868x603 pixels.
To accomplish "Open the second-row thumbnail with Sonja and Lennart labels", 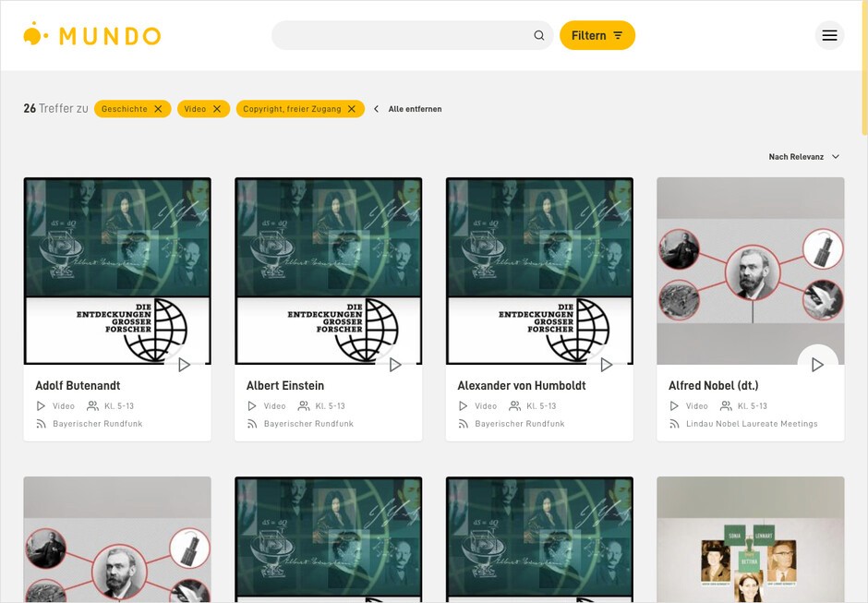I will pyautogui.click(x=750, y=539).
